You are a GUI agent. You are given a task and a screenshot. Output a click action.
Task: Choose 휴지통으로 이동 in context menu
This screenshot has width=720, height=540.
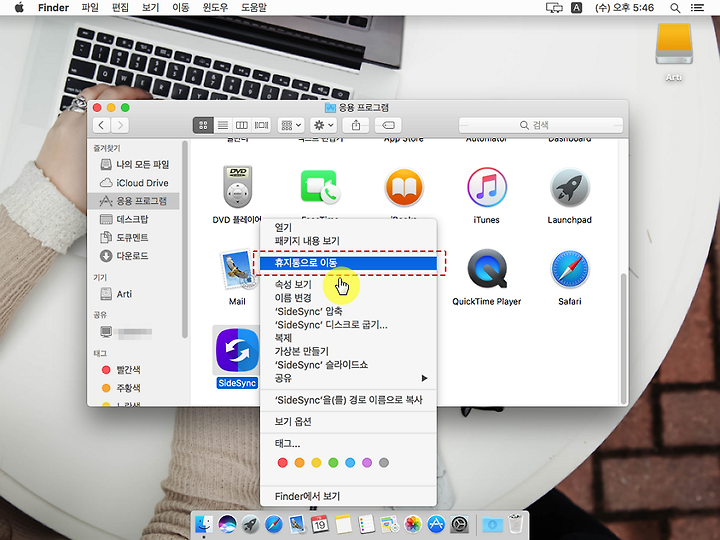(348, 263)
